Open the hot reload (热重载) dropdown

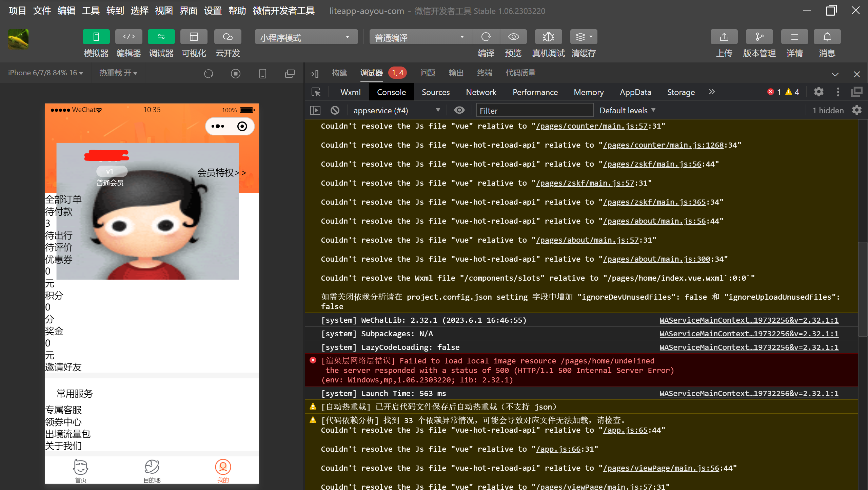[x=118, y=73]
